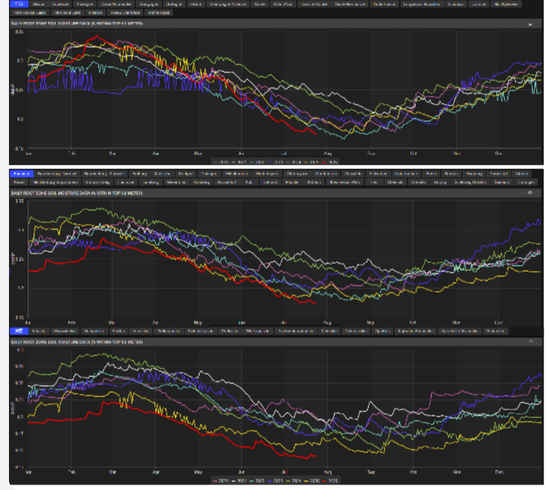
Task: Hide the 2024 green series in bottom legend
Action: (x=293, y=481)
